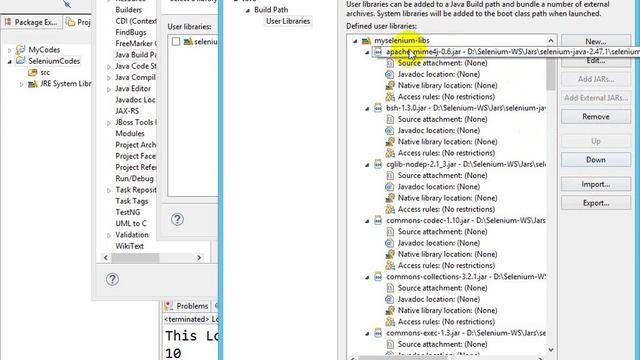Click Javadoc location icon under commons-codec jar

pos(390,243)
